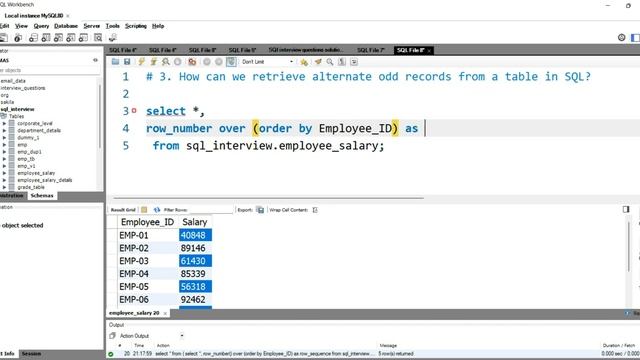
Task: Click the open SQL script icon in main toolbar
Action: coord(3,38)
